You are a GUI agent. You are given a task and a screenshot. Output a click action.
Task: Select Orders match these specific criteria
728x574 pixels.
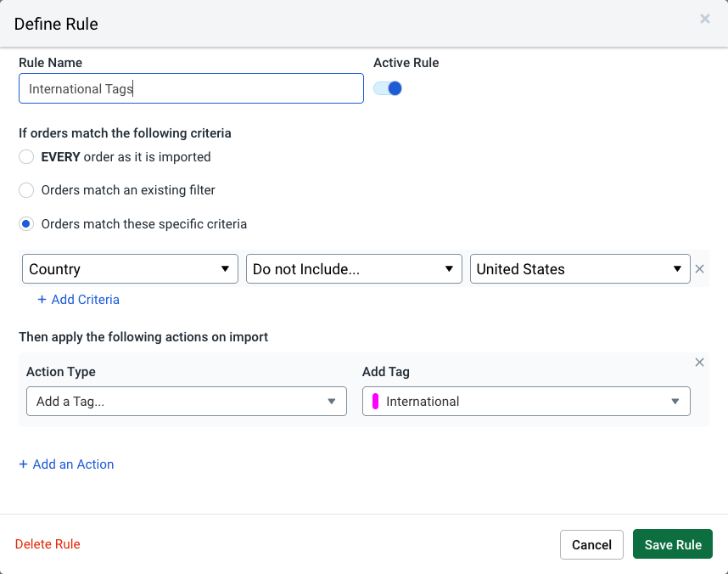25,223
